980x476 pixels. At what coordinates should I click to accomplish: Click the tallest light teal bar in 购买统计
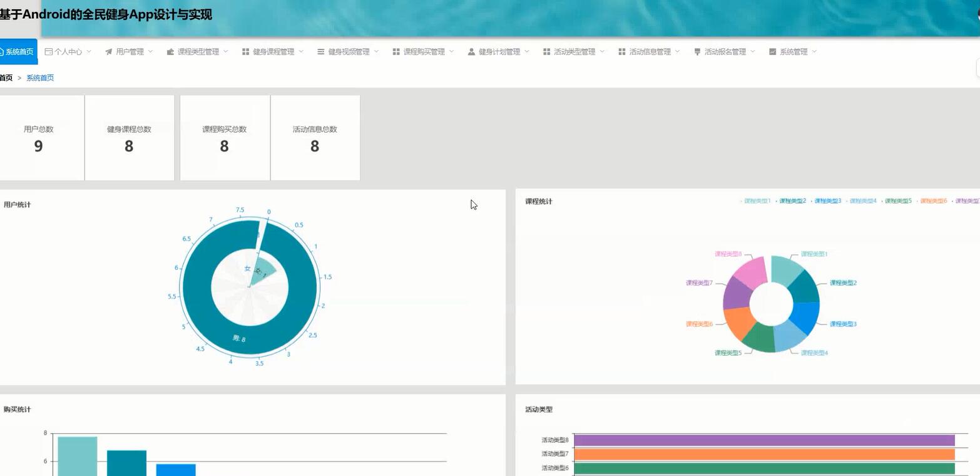(78, 456)
